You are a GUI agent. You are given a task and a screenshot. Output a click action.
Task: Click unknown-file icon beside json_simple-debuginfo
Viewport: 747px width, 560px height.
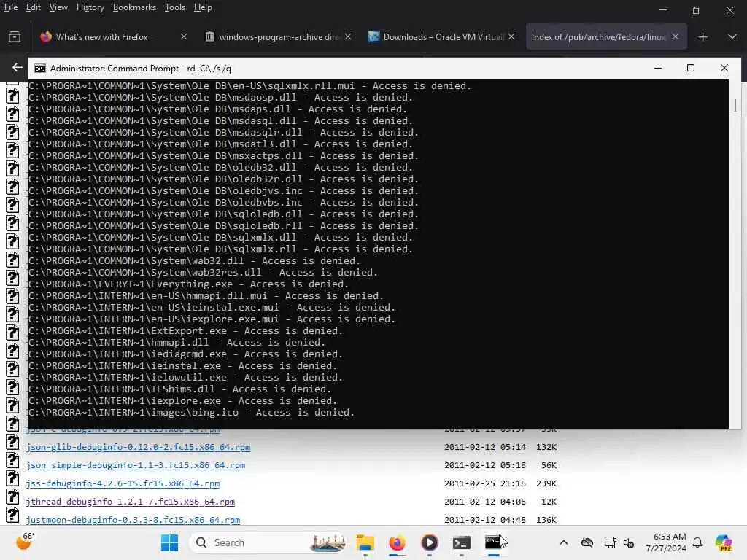point(12,460)
